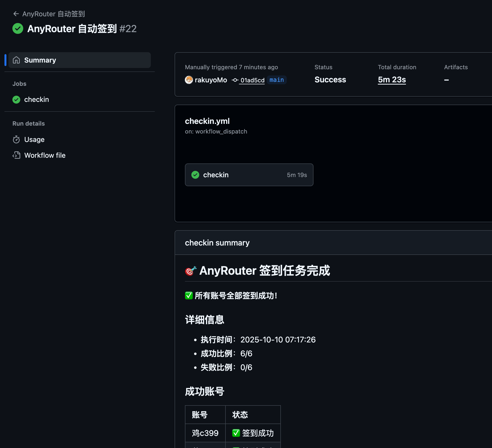Open the main branch label
This screenshot has height=448, width=492.
click(277, 80)
